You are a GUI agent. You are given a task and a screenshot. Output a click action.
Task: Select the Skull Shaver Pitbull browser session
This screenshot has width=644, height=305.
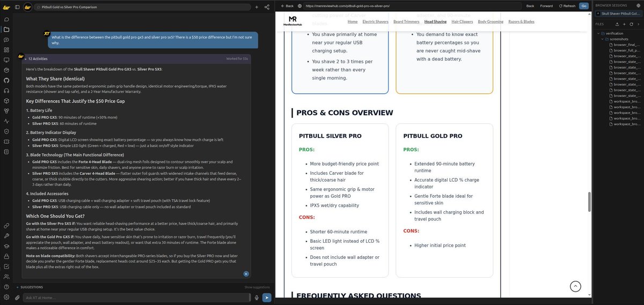coord(618,13)
